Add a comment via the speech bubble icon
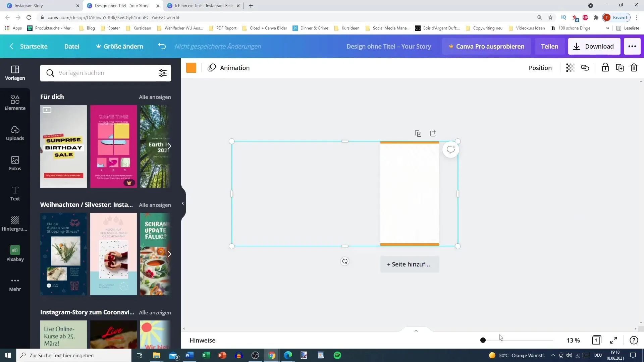644x362 pixels. point(451,149)
